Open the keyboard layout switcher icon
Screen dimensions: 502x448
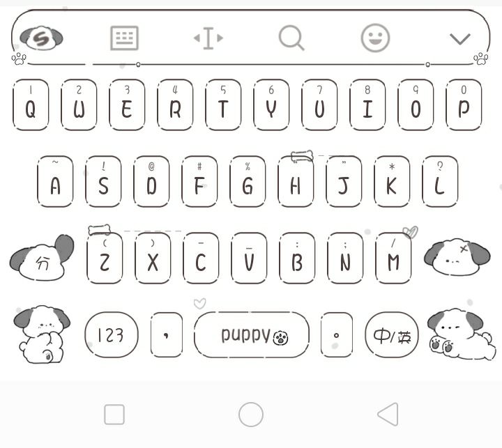[124, 38]
